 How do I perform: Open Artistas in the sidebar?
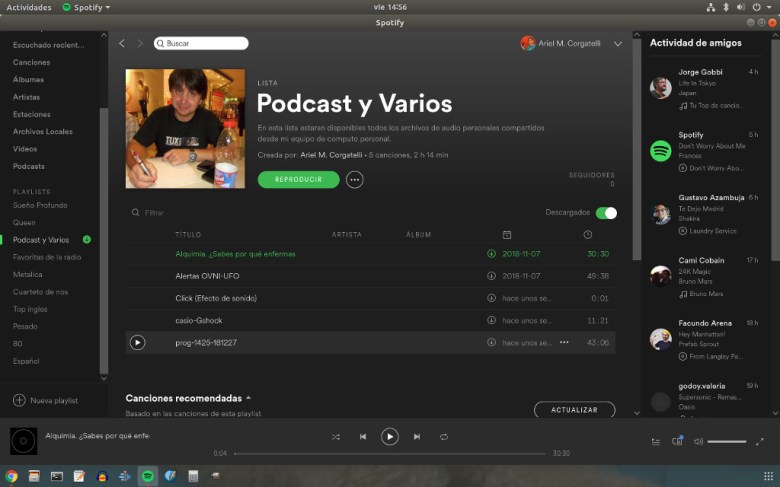tap(26, 97)
